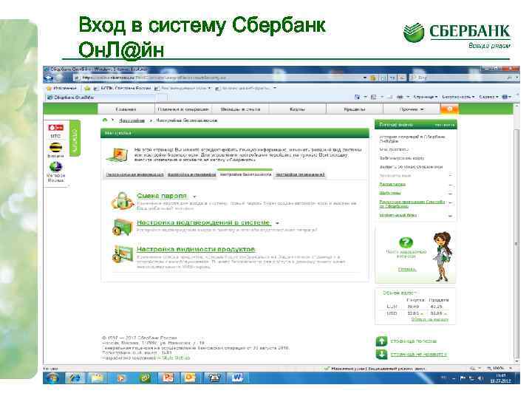Click the Beeline operator icon
This screenshot has width=532, height=399.
[55, 147]
